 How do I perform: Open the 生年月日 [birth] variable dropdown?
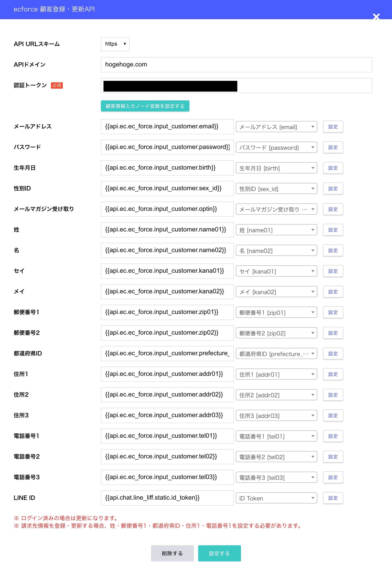(x=276, y=168)
